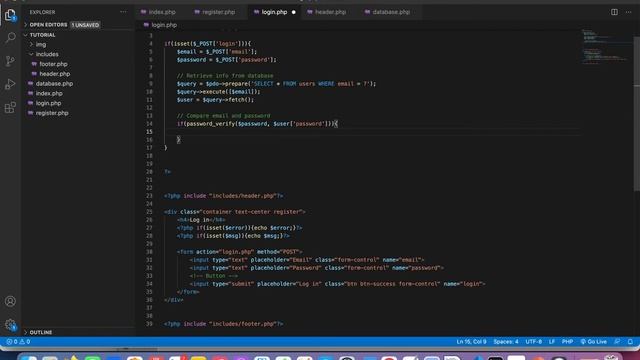
Task: Open database.php in the file tree
Action: 54,84
